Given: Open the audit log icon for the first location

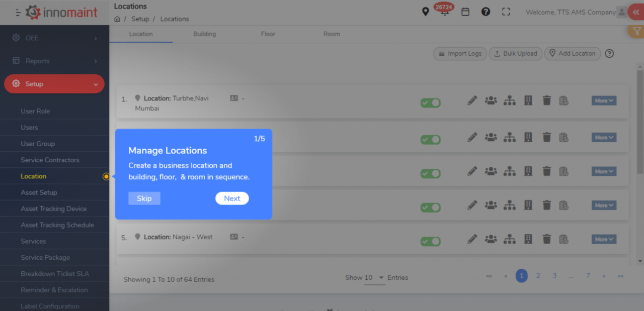Looking at the screenshot, I should point(563,100).
